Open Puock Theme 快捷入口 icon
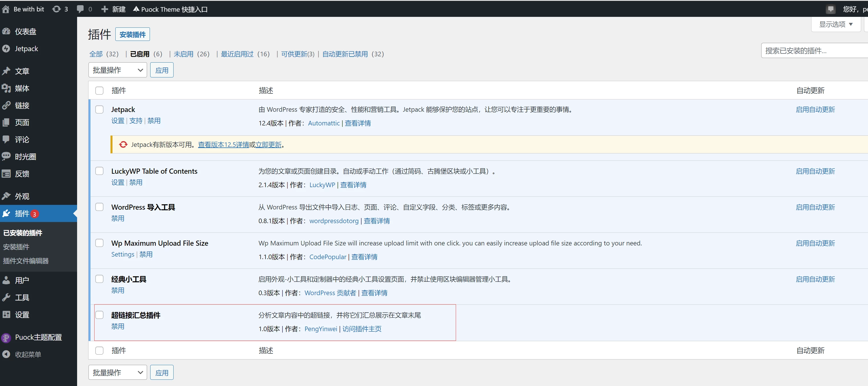Viewport: 868px width, 386px height. 136,9
